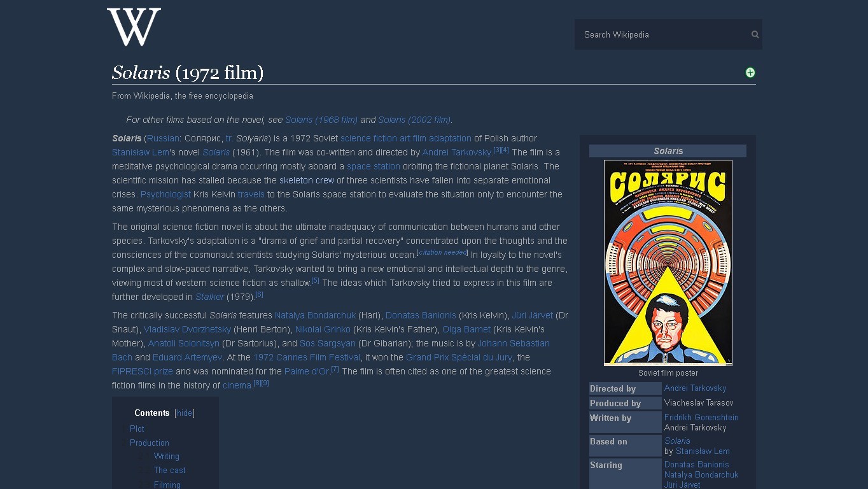Open Stanisław Lem link in infobox
The width and height of the screenshot is (868, 489).
tap(703, 451)
